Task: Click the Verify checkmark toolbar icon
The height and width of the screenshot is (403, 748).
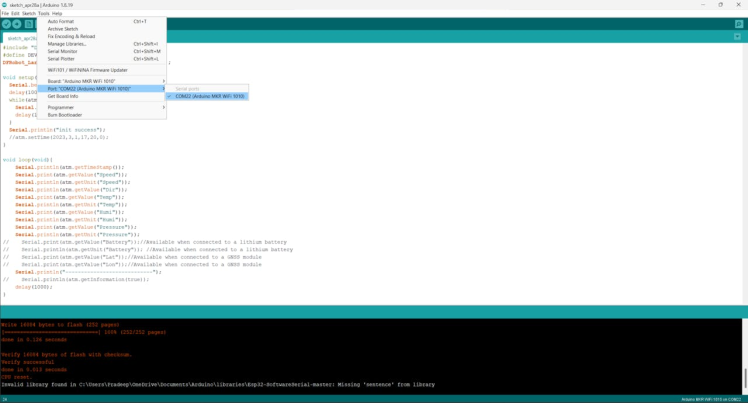Action: [x=6, y=24]
